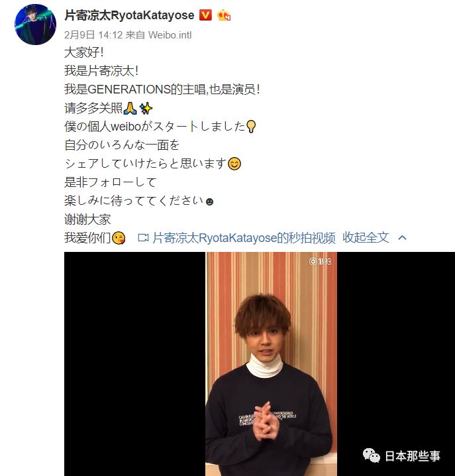Play the embedded video of the man
This screenshot has width=455, height=476.
pos(272,364)
